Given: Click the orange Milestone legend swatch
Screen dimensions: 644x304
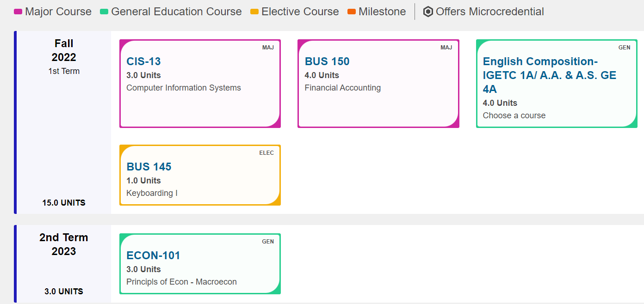Looking at the screenshot, I should coord(352,12).
